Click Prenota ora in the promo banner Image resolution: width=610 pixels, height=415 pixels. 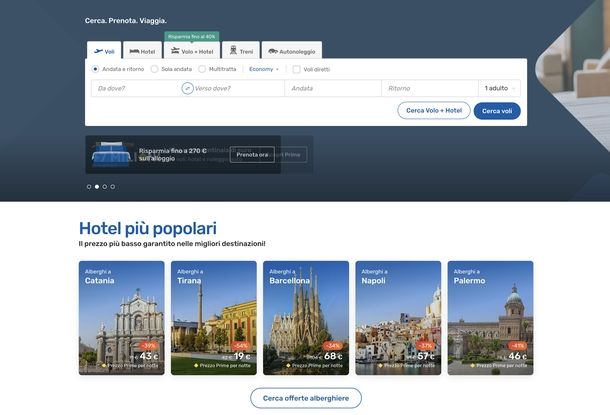[x=252, y=154]
